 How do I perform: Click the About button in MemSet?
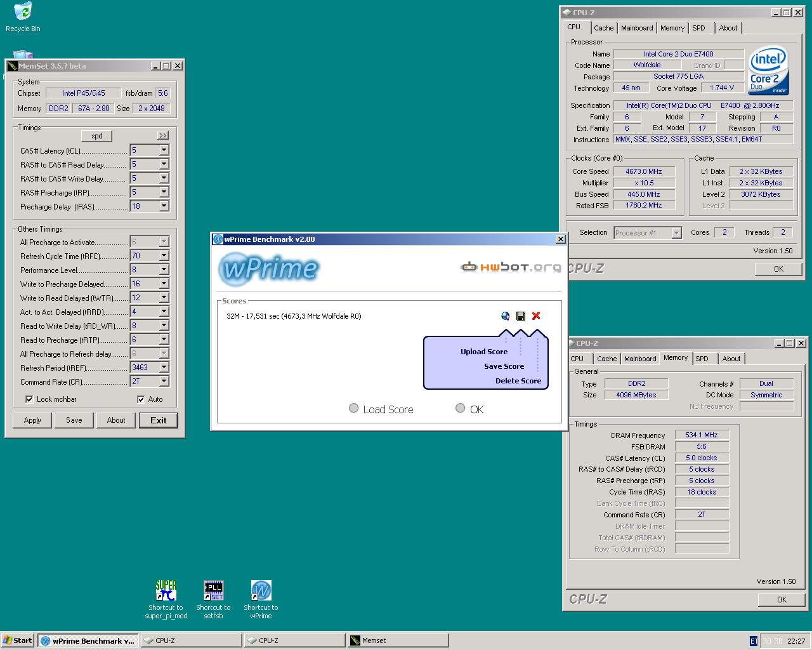click(x=116, y=420)
